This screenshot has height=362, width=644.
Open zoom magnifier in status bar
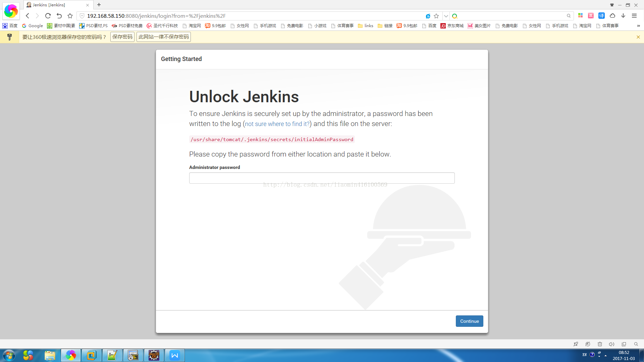coord(636,344)
